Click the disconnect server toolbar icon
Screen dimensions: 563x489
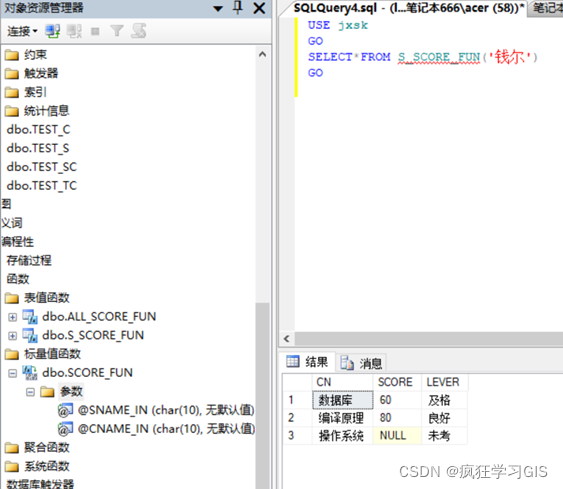[x=74, y=31]
